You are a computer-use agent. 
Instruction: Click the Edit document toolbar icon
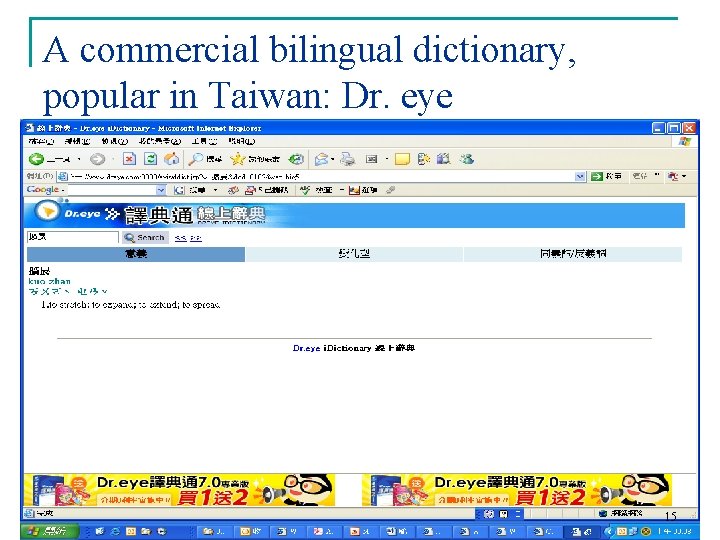pos(371,159)
